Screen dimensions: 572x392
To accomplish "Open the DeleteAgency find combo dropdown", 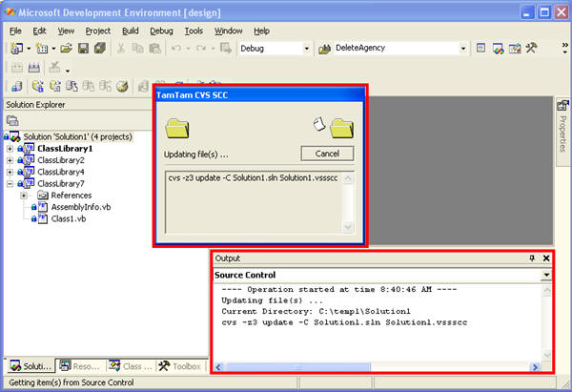I will coord(463,49).
